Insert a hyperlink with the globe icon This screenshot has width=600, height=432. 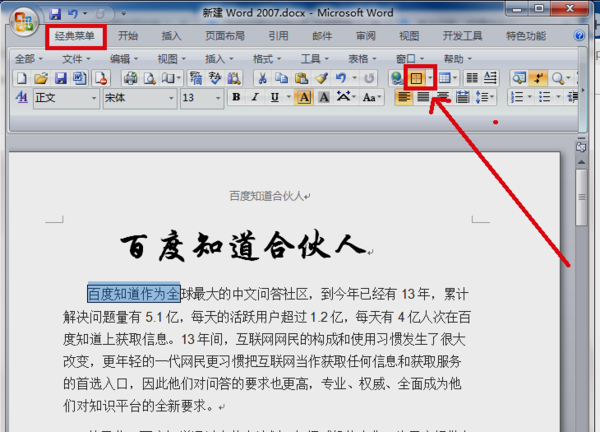point(397,78)
